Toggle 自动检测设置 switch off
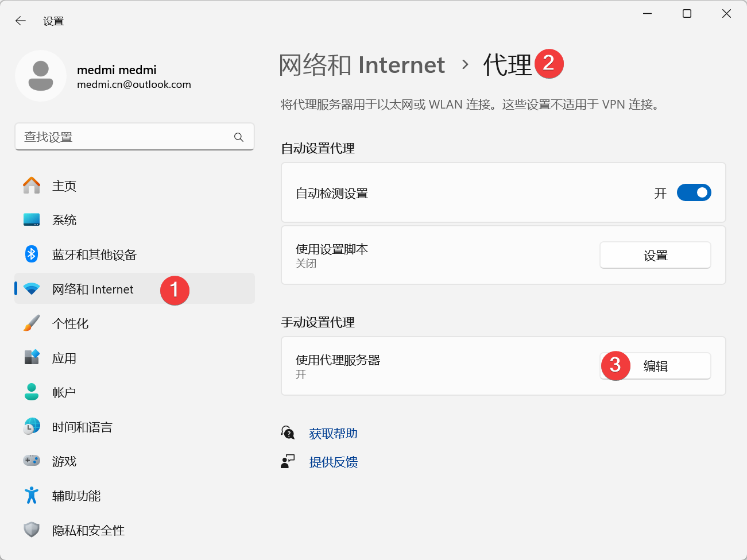This screenshot has width=747, height=560. (694, 193)
